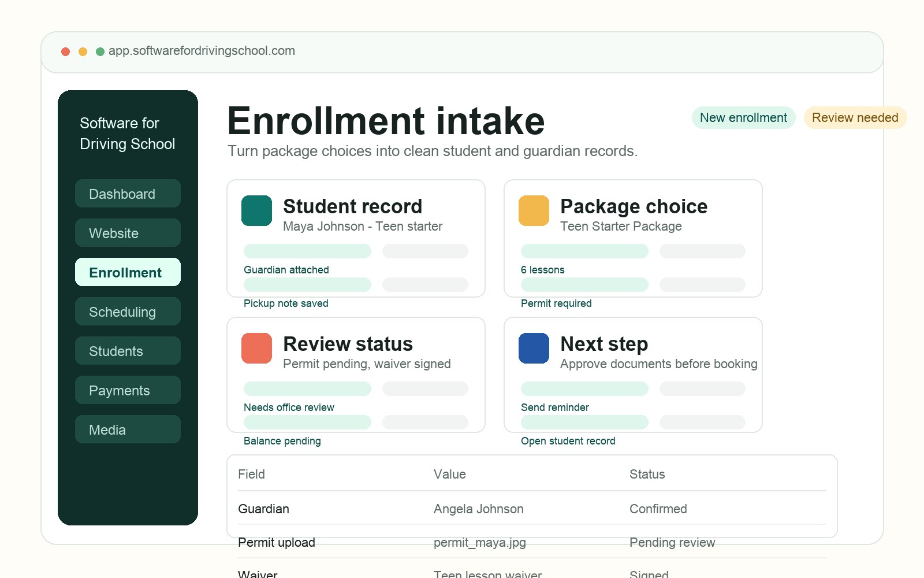Viewport: 924px width, 578px height.
Task: Click the Guardian attached label
Action: point(286,270)
